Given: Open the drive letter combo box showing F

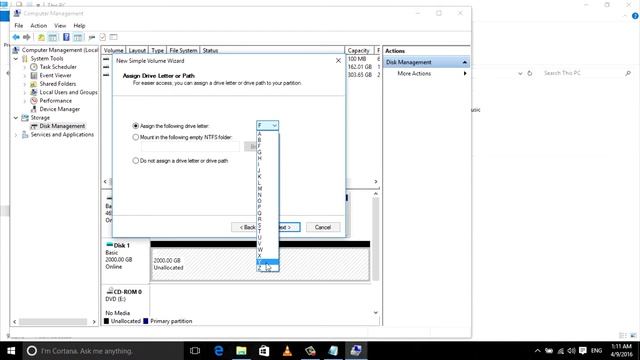Looking at the screenshot, I should 267,126.
